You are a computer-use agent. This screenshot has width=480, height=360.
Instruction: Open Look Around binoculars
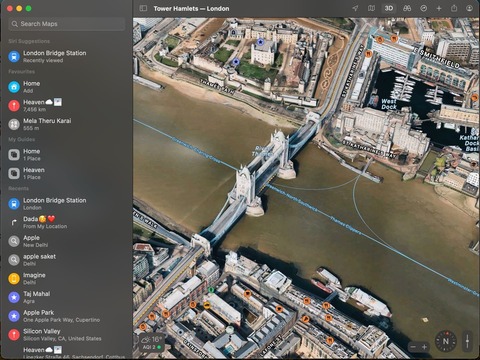[x=407, y=8]
